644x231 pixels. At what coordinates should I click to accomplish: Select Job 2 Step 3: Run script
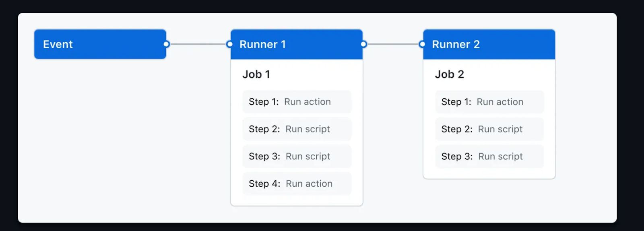pos(489,157)
